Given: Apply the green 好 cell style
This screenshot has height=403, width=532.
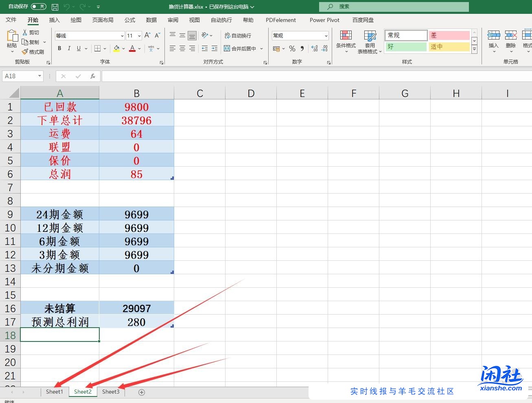Looking at the screenshot, I should (x=405, y=46).
